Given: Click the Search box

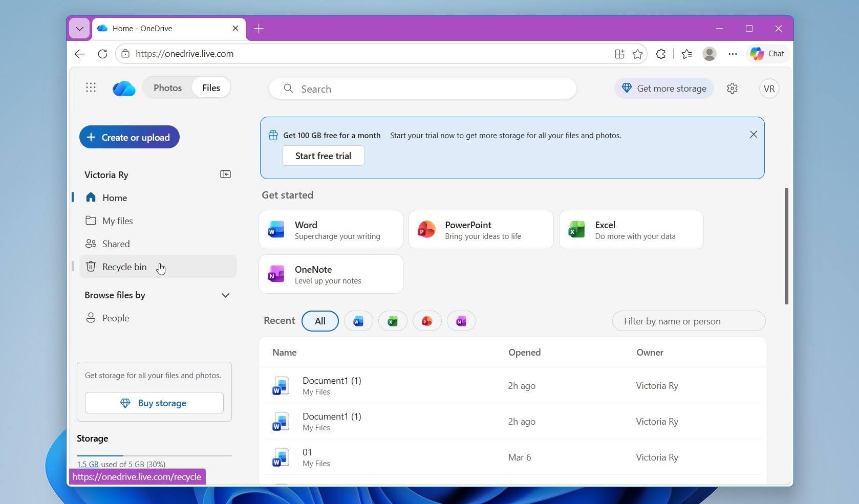Looking at the screenshot, I should point(423,89).
